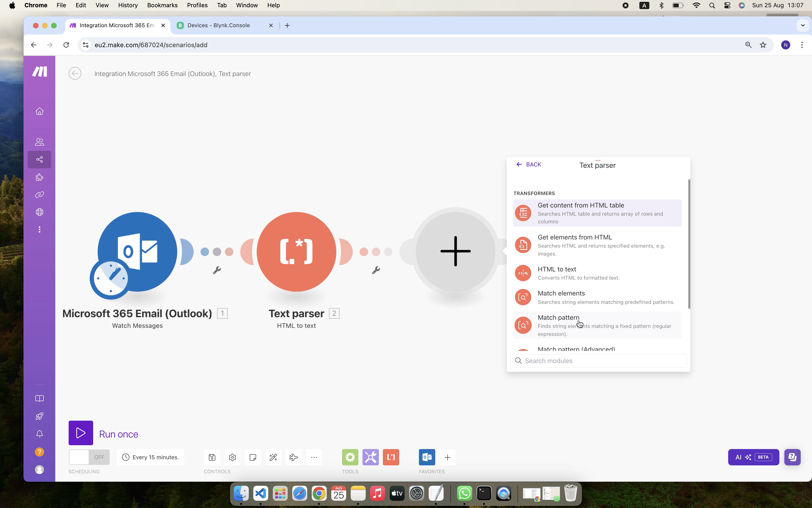The image size is (812, 508).
Task: Click the Outlook favorite icon
Action: 427,457
